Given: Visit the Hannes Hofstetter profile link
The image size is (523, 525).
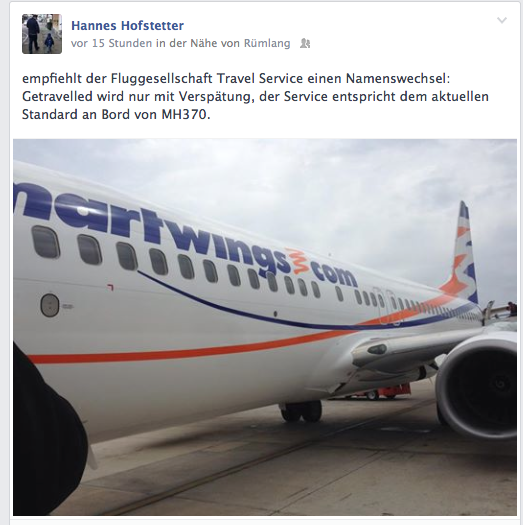Looking at the screenshot, I should click(127, 26).
